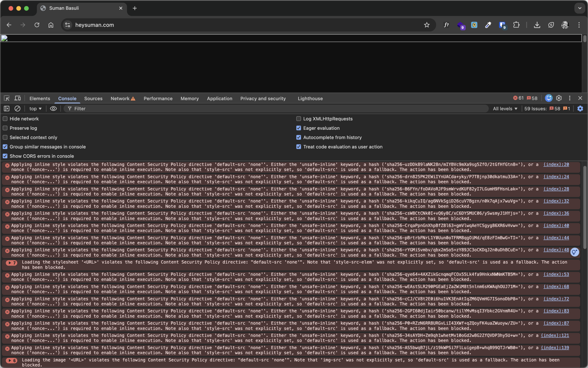Switch to the Network tab

click(x=123, y=99)
